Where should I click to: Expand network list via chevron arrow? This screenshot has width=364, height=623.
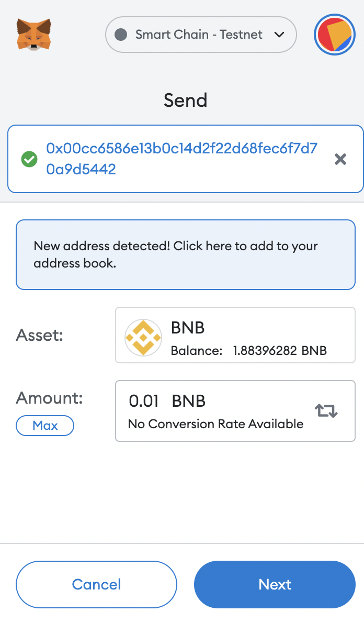point(279,35)
